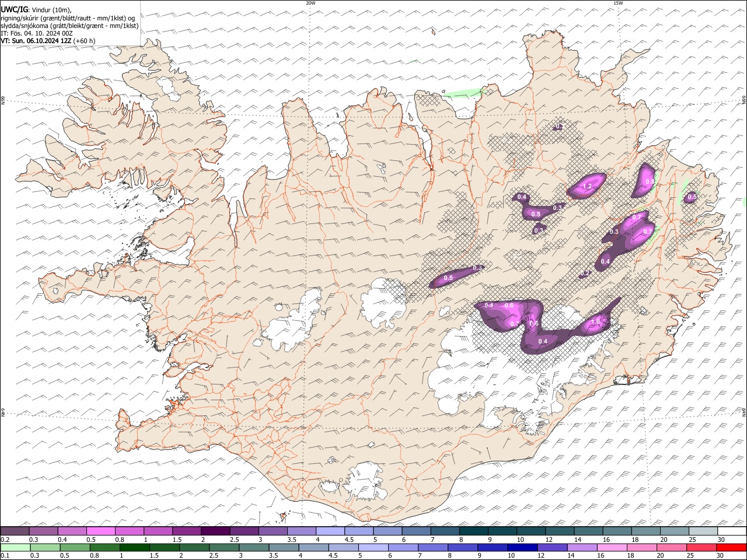Pick medium green 0.5 swatch in lower legend row
747x560 pixels.
(x=75, y=548)
